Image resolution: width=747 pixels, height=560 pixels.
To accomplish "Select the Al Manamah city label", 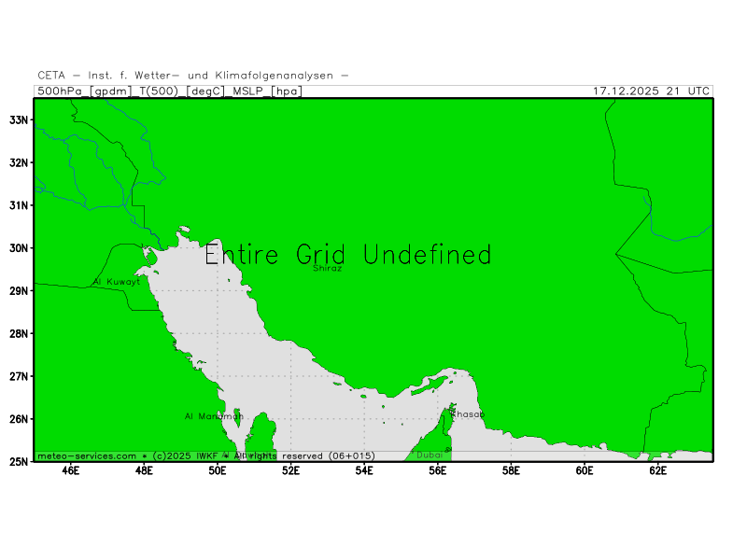I will 214,416.
